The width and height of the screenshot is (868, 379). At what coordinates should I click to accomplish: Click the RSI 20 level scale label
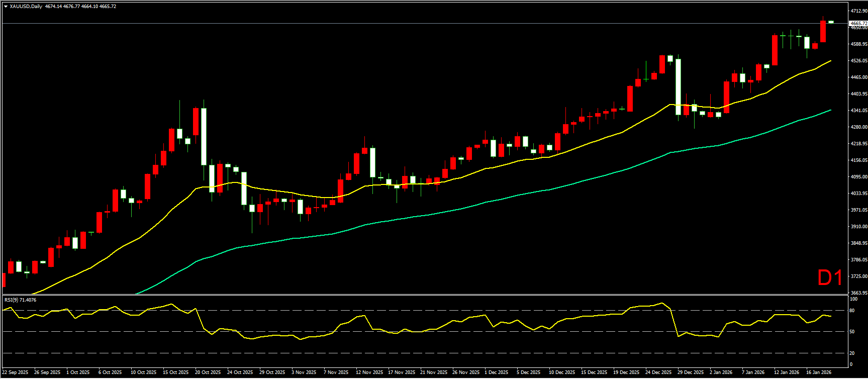coord(852,353)
